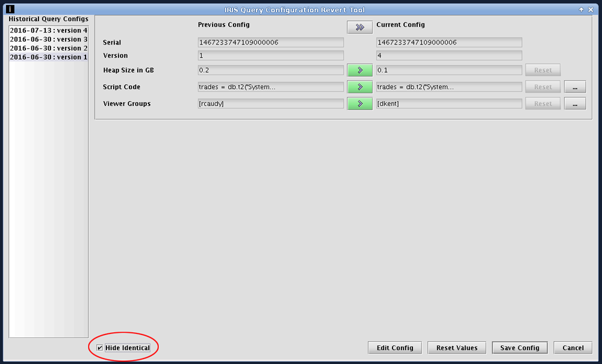
Task: Click the Current Config Viewer Groups field
Action: click(x=449, y=103)
